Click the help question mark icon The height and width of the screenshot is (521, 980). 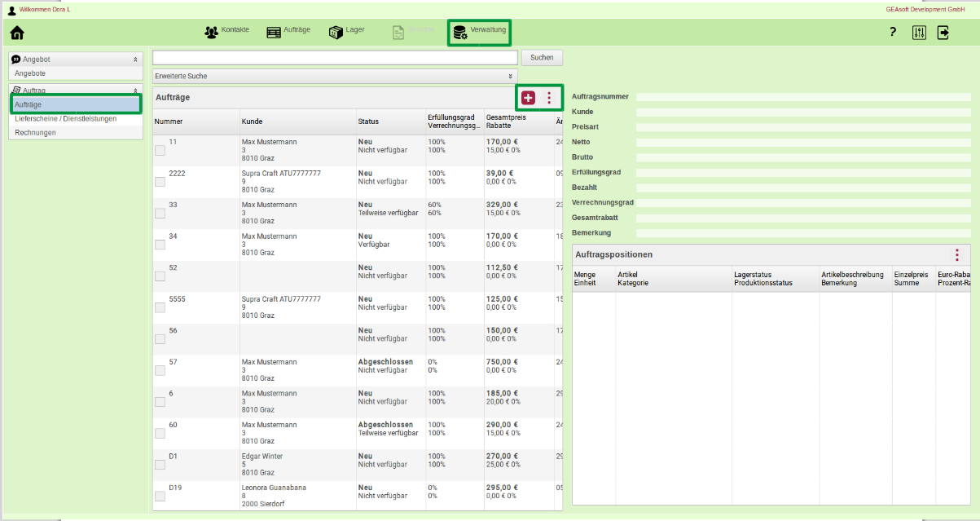point(893,33)
